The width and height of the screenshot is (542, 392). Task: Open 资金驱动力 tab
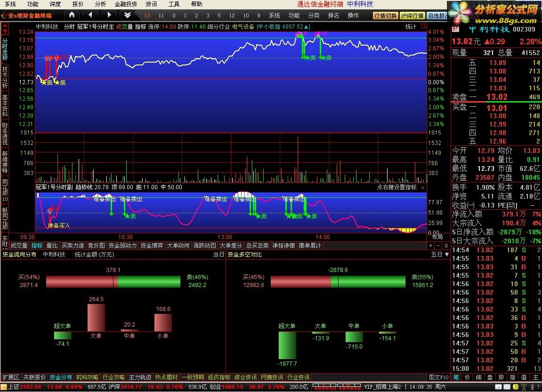(123, 246)
